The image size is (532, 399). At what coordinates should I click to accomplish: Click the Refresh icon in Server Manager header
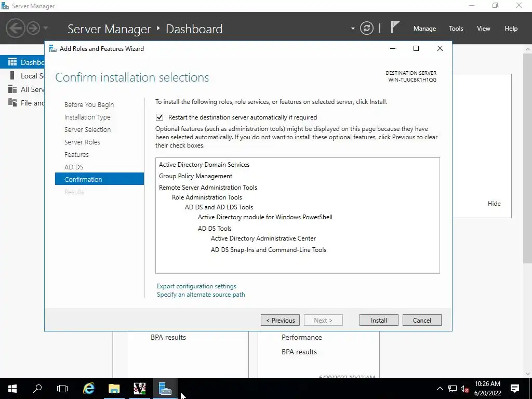coord(366,28)
